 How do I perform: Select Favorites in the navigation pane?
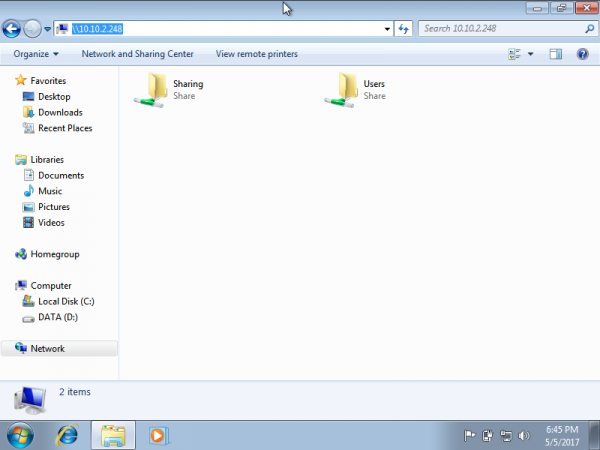click(48, 81)
